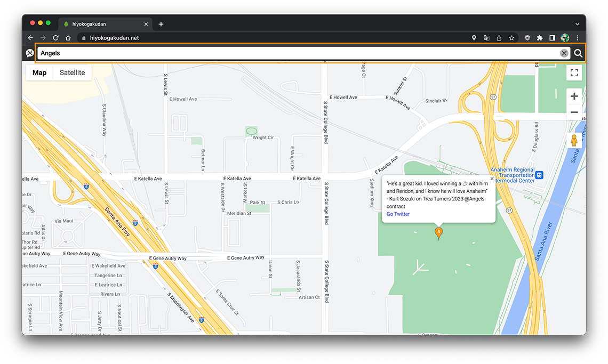Click the app logo left of search box

pyautogui.click(x=29, y=53)
